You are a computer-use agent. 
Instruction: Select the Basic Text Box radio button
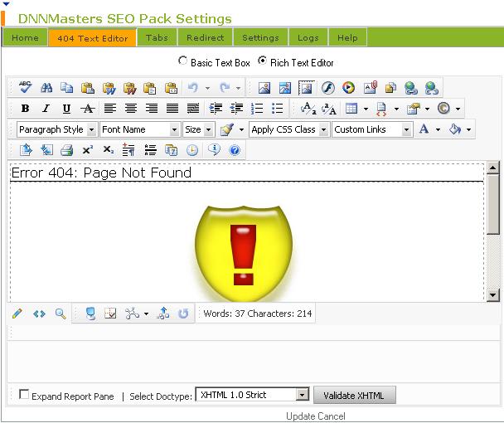[x=182, y=61]
